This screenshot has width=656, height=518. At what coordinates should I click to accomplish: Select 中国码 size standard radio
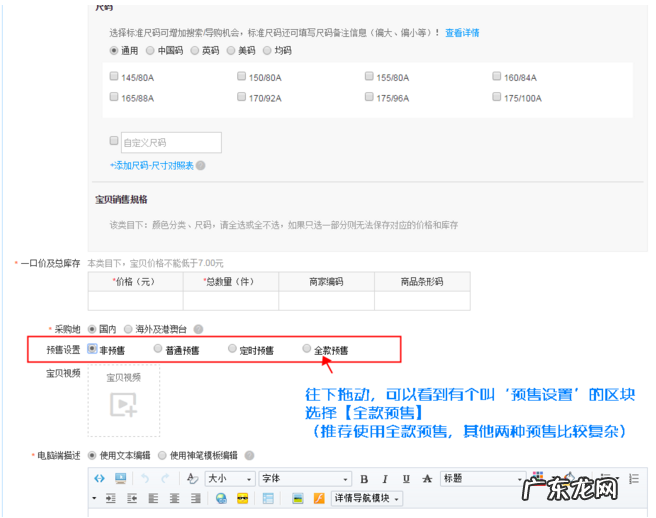coord(150,51)
